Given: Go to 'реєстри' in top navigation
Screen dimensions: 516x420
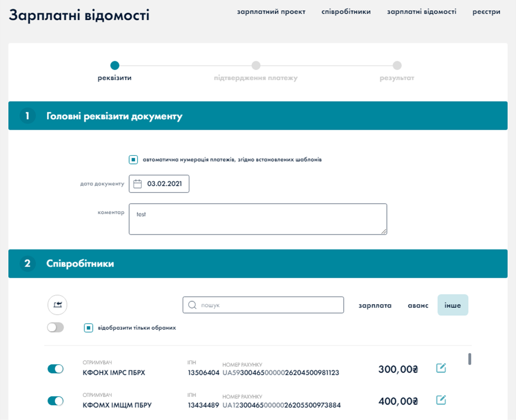Looking at the screenshot, I should tap(486, 12).
